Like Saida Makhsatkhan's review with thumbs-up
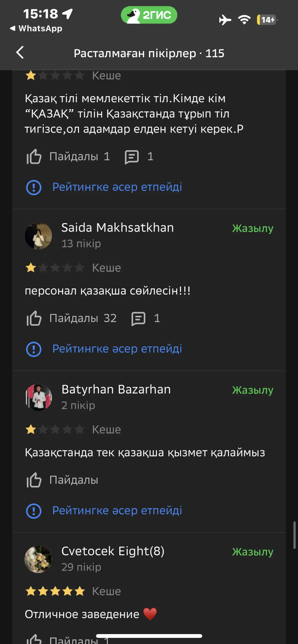 [x=34, y=318]
